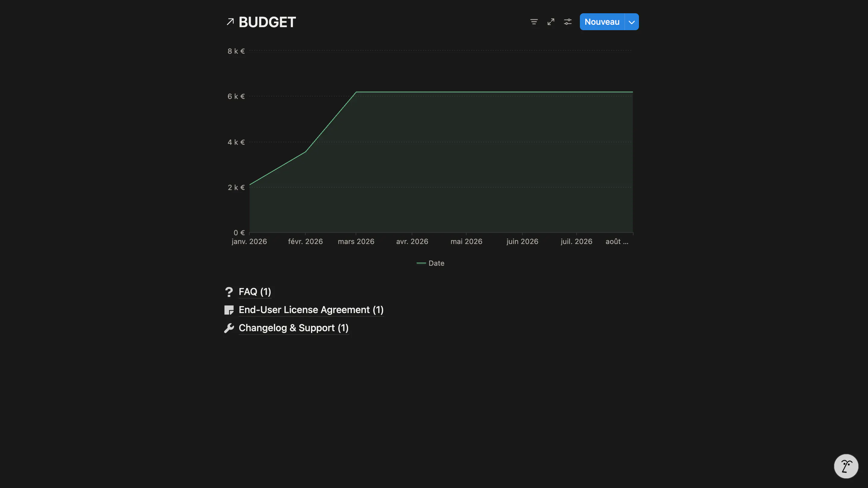Click the truncated août axis label
Image resolution: width=868 pixels, height=488 pixels.
coord(617,242)
